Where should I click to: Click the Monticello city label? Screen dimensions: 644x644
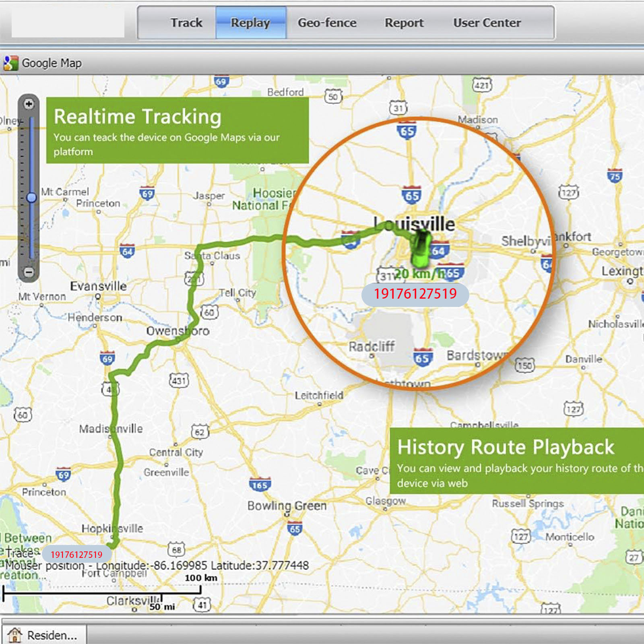(x=570, y=537)
